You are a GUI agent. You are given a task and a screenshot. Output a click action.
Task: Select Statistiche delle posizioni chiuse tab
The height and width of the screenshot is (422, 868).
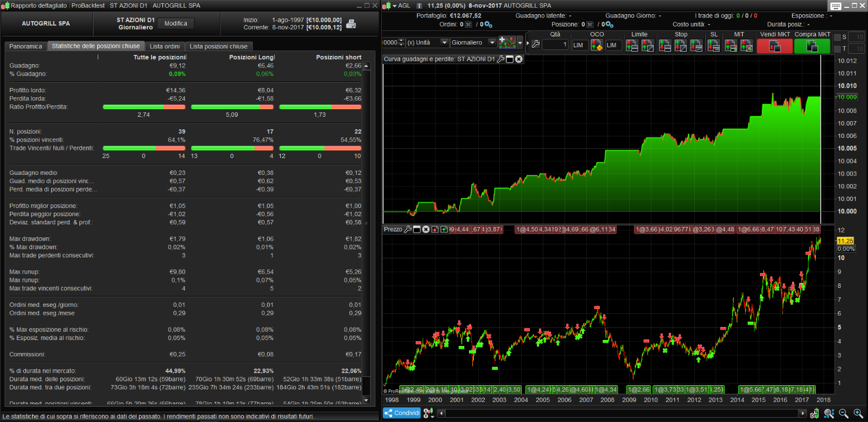click(96, 46)
